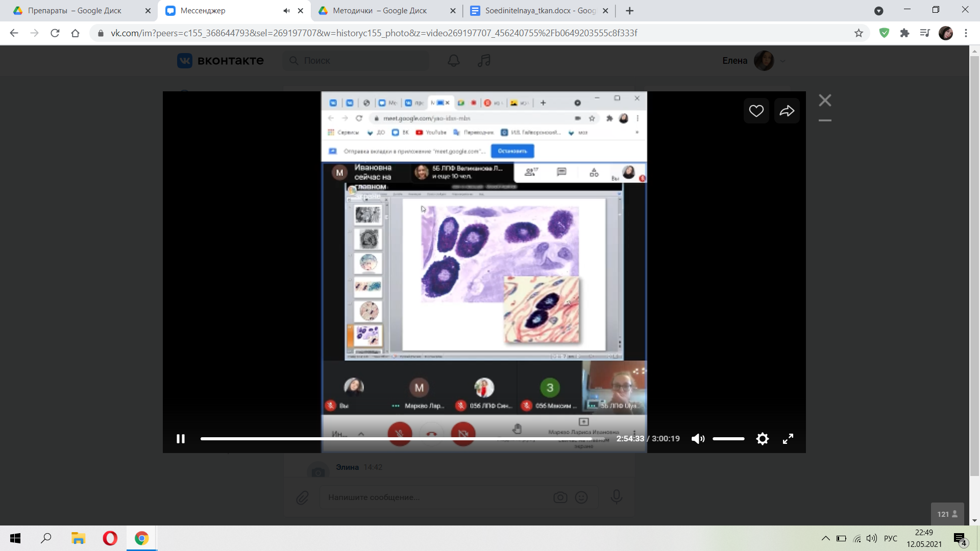Reload the current page
Viewport: 980px width, 551px height.
(x=55, y=33)
